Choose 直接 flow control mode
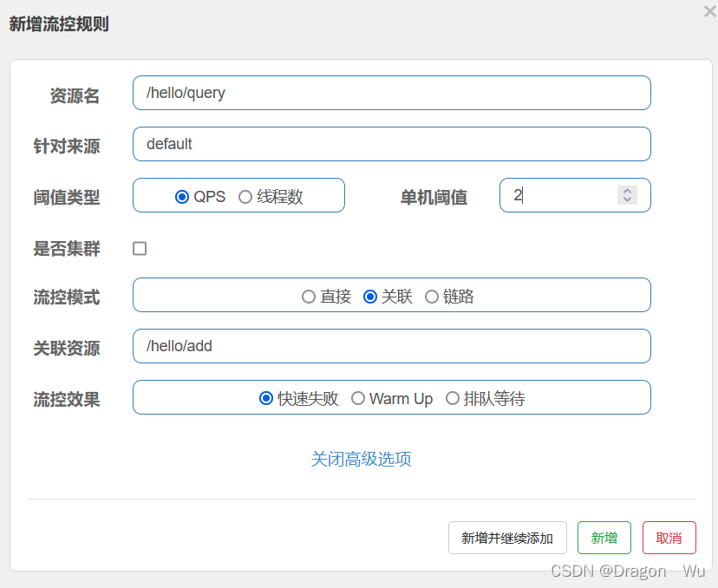 tap(309, 297)
